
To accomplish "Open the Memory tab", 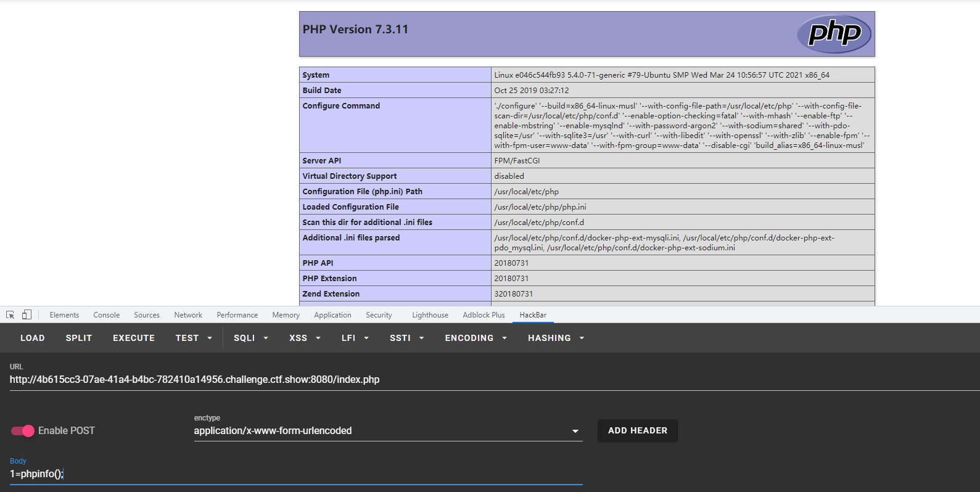I will pos(286,314).
